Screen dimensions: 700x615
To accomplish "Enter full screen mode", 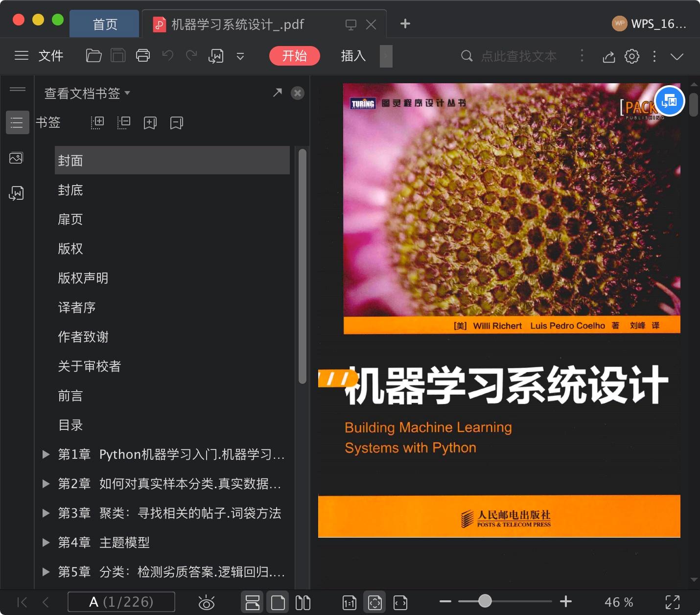I will point(673,602).
